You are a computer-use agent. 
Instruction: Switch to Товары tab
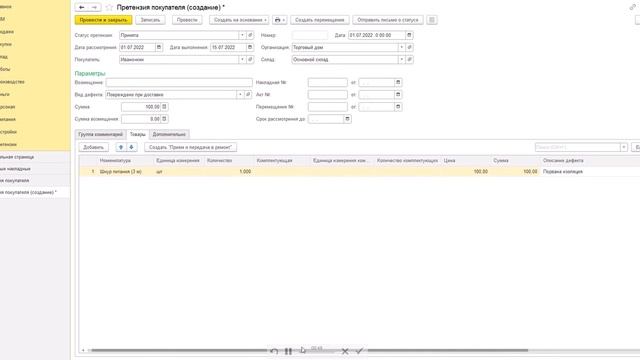click(x=138, y=134)
